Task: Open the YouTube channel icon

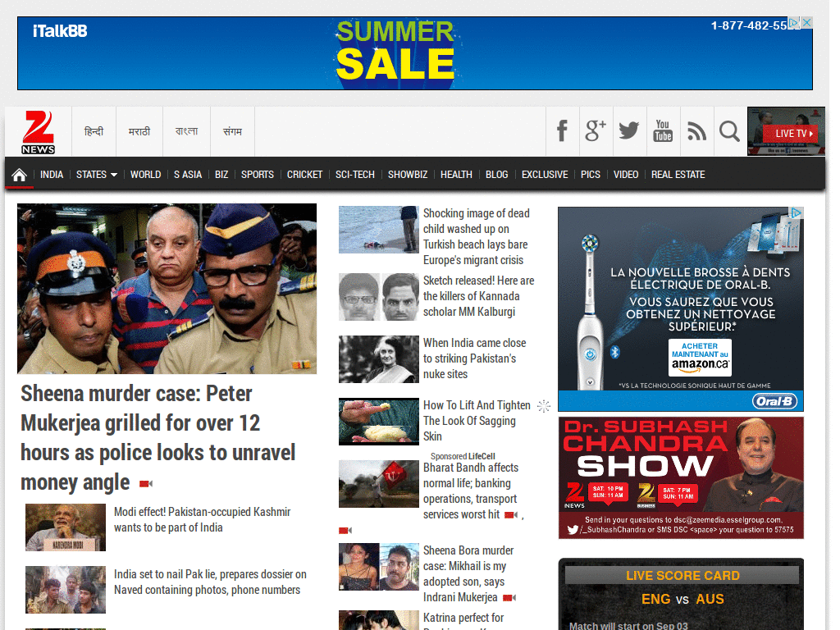Action: (663, 131)
